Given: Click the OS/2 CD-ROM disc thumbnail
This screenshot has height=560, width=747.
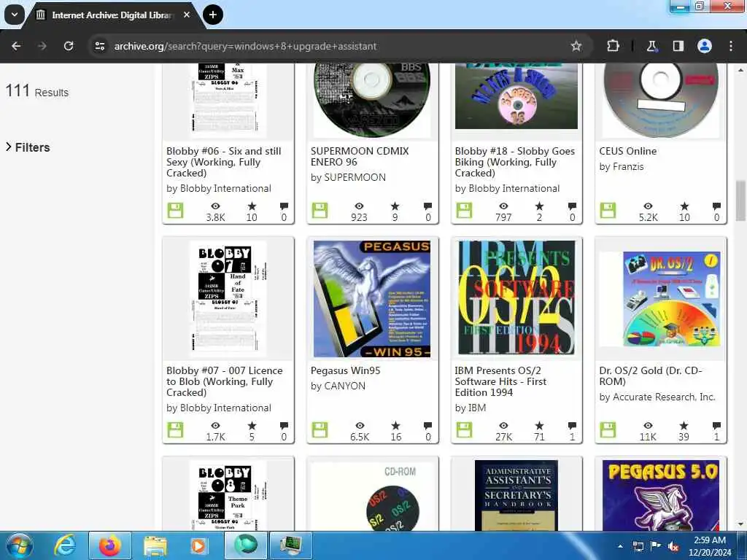Looking at the screenshot, I should (372, 496).
